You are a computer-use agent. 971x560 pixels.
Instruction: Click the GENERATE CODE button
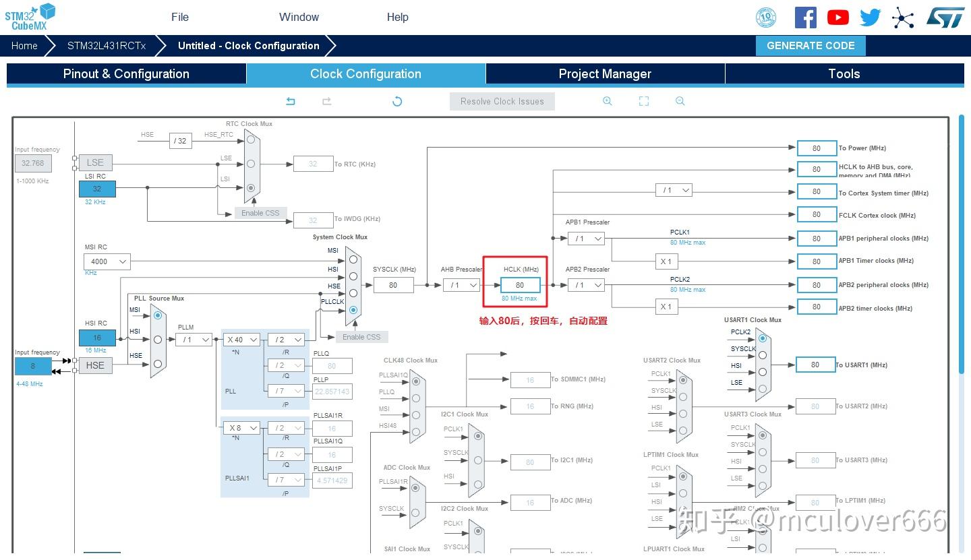[x=811, y=46]
